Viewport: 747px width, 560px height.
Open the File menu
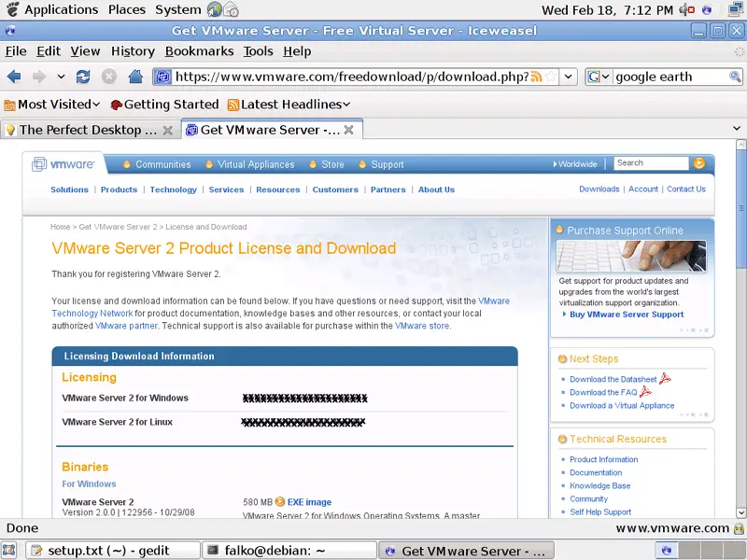click(16, 51)
